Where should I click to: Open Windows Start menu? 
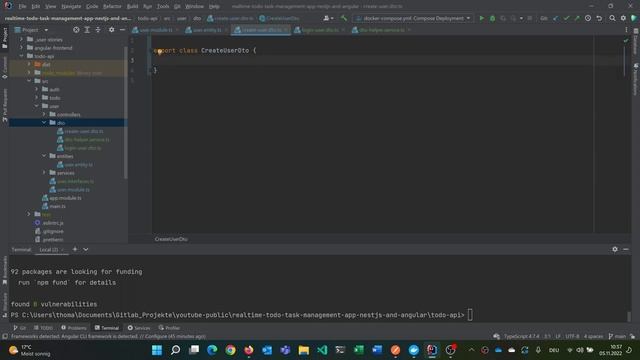point(157,350)
